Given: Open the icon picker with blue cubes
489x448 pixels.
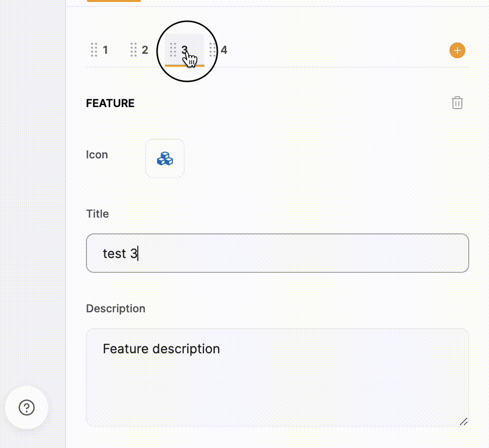Looking at the screenshot, I should point(165,158).
